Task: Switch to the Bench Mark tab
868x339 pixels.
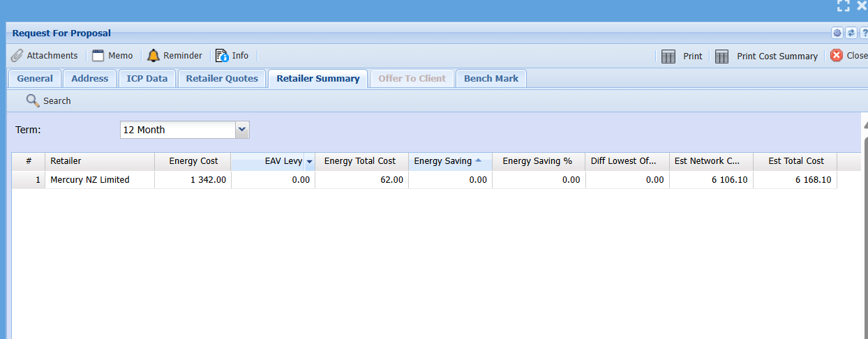Action: coord(491,79)
